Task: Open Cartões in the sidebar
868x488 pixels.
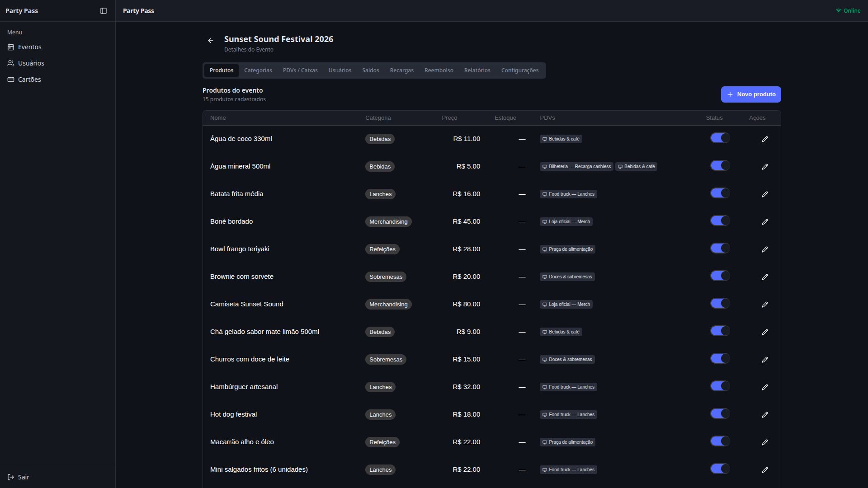Action: [29, 80]
